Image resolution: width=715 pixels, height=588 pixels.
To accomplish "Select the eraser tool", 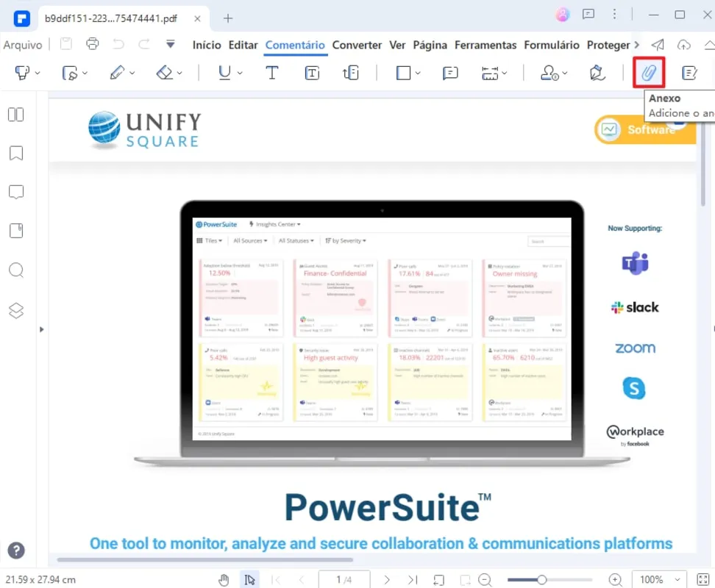I will coord(165,73).
